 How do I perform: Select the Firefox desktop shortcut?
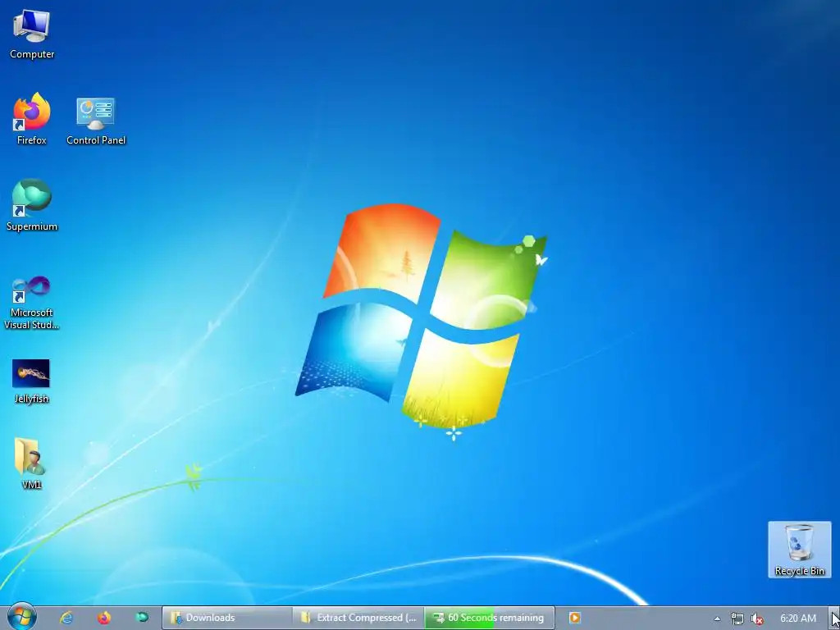[32, 119]
